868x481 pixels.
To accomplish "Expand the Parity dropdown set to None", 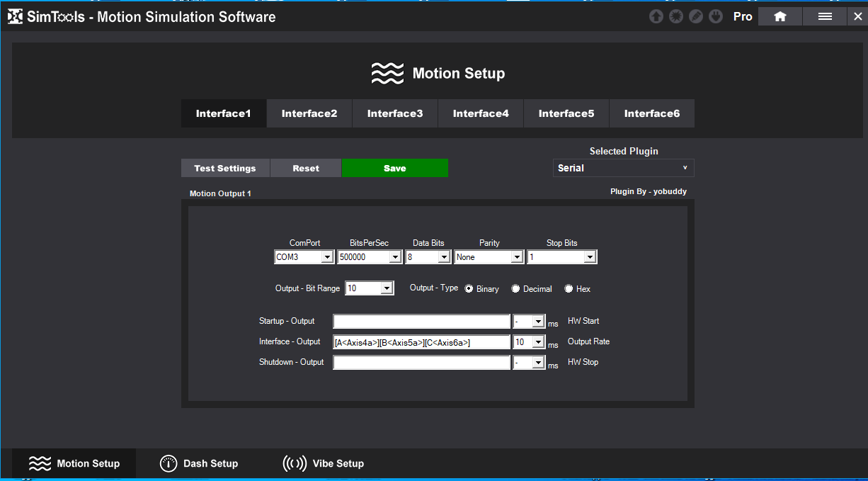I will point(489,257).
